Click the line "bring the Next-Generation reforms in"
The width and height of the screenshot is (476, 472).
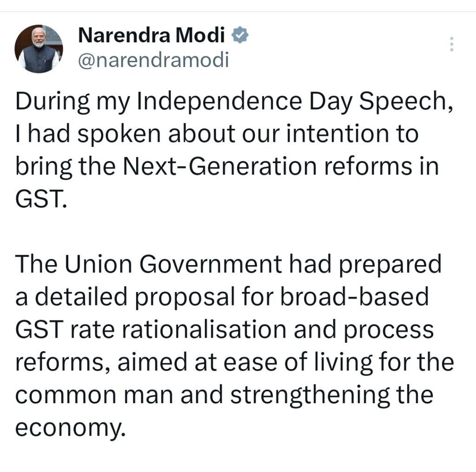coord(227,166)
